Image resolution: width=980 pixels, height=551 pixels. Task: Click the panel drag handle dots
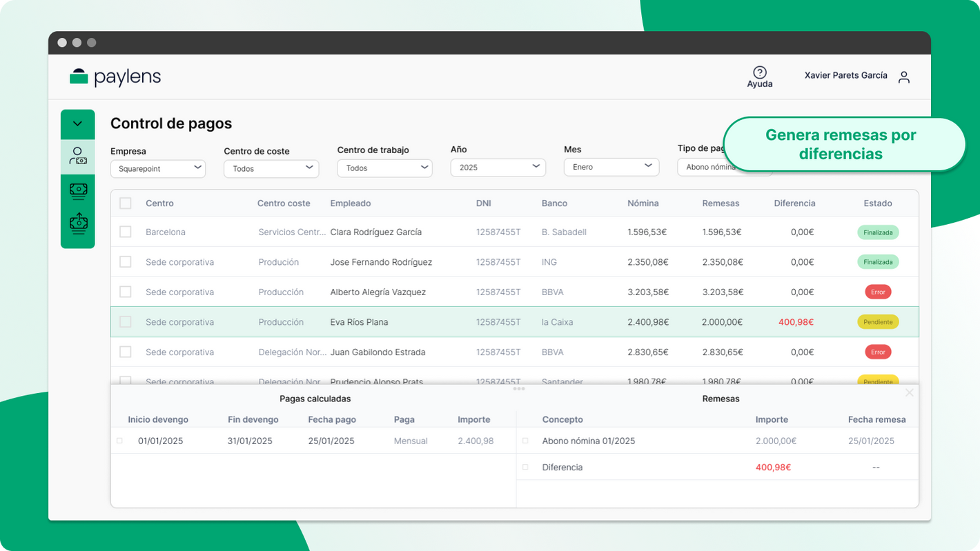click(519, 389)
